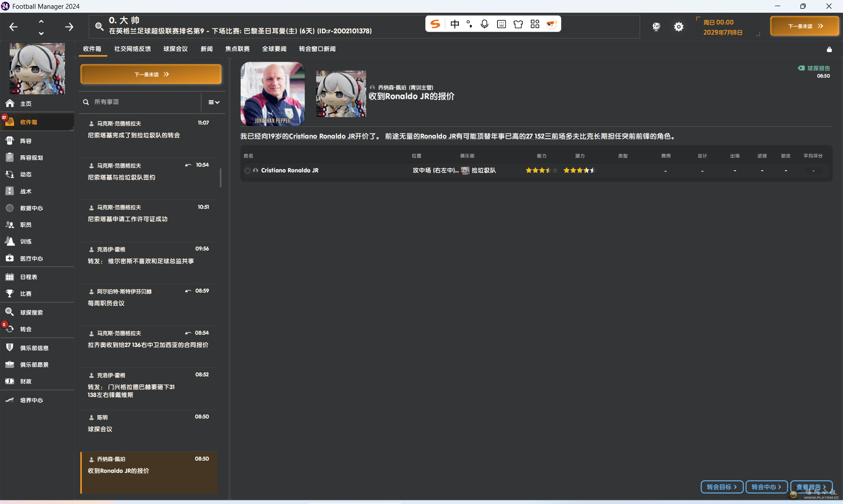Click the back navigation arrow
843x504 pixels.
14,27
